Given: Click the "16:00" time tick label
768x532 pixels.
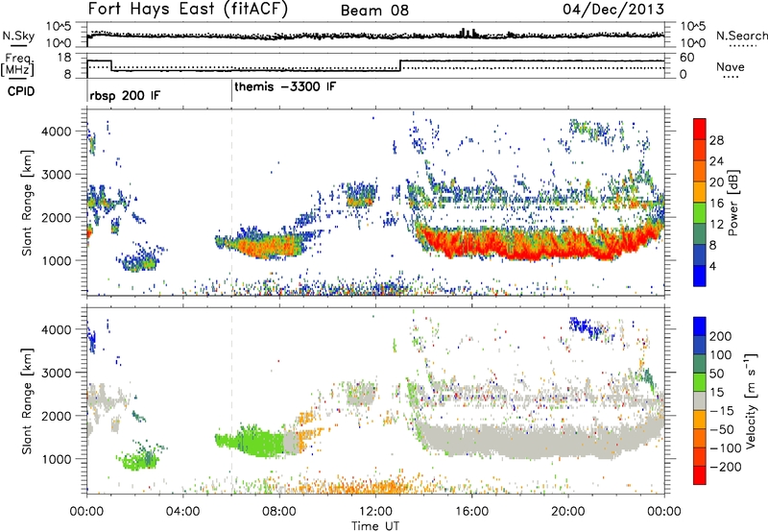Looking at the screenshot, I should (471, 512).
